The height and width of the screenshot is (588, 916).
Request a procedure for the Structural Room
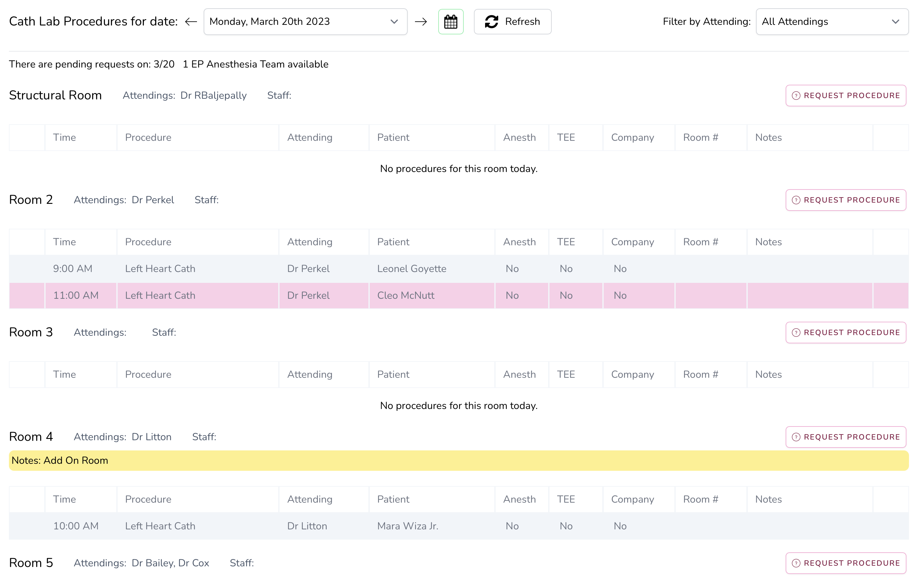[x=845, y=96]
